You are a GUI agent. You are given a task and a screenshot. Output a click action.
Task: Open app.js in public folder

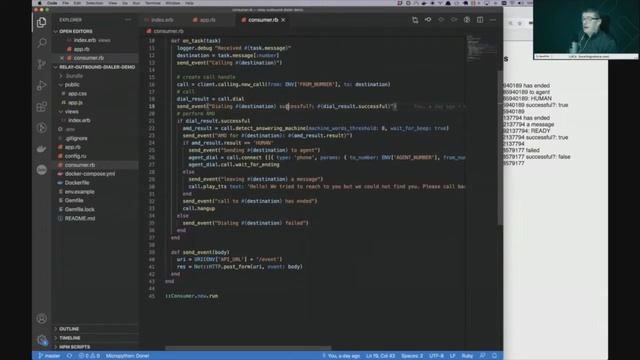click(x=76, y=102)
